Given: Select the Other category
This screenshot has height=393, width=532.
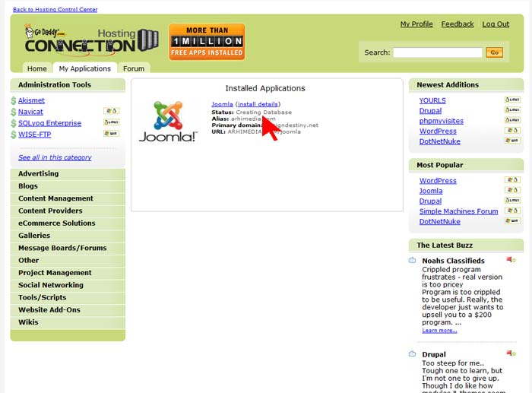Looking at the screenshot, I should [x=68, y=260].
